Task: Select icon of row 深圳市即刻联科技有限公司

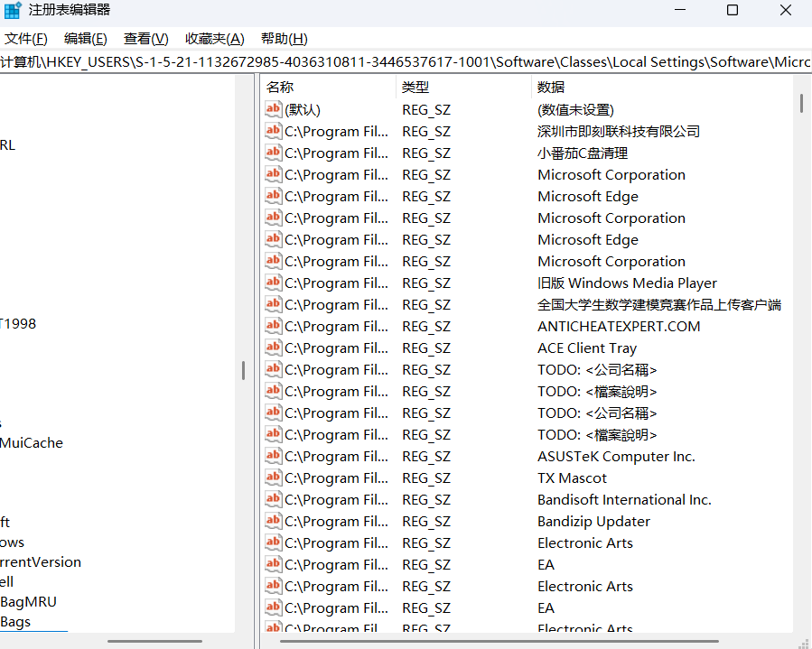Action: (x=273, y=131)
